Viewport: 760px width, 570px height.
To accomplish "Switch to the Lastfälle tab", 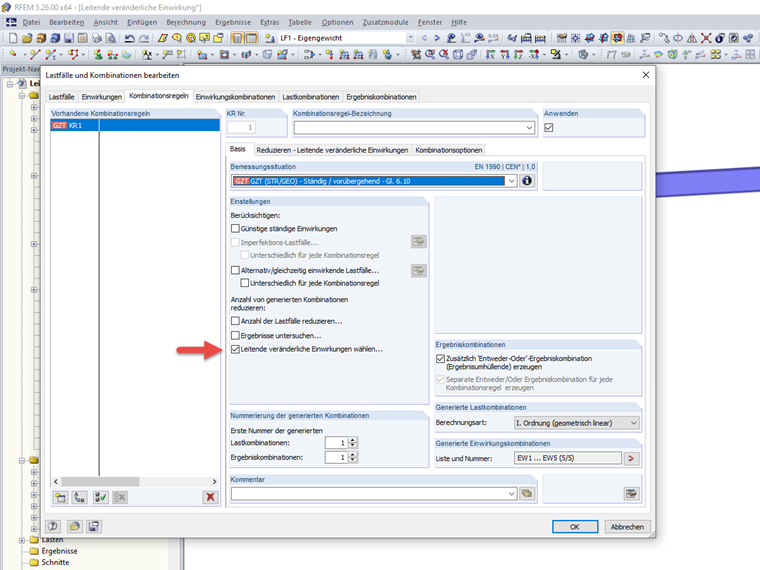I will tap(62, 97).
